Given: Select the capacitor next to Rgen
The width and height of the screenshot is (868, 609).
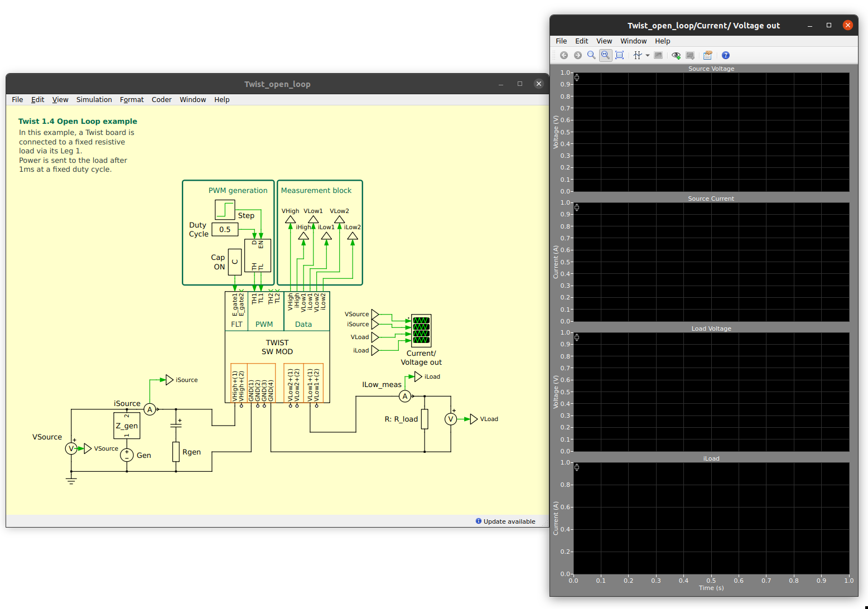Looking at the screenshot, I should [176, 425].
